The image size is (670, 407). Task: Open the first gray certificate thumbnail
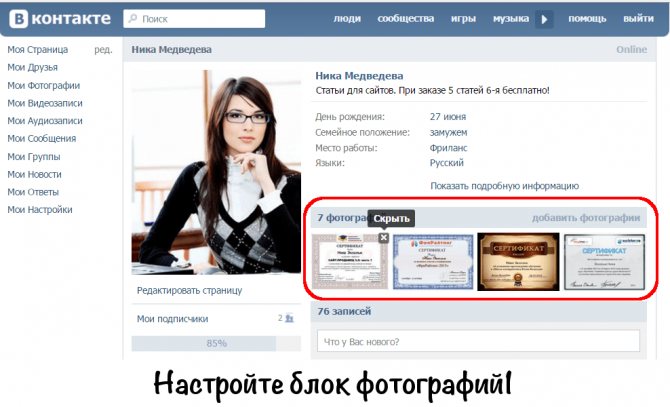pos(350,262)
